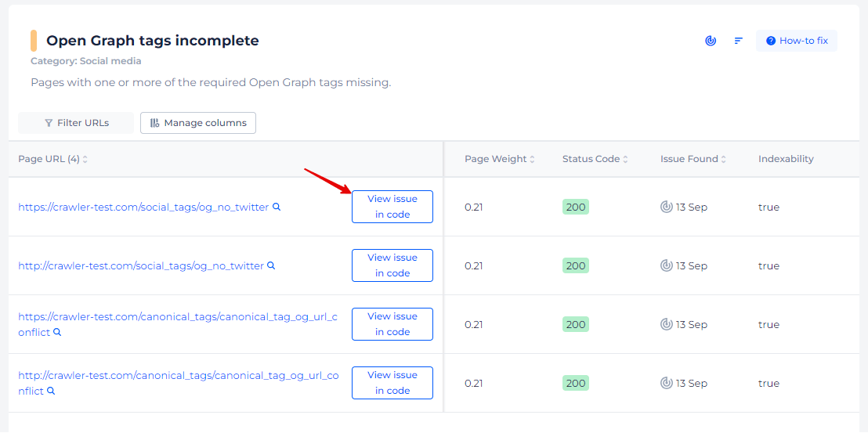Click page weight 0.21 in https canonical conflict row
The width and height of the screenshot is (868, 433).
pos(473,325)
